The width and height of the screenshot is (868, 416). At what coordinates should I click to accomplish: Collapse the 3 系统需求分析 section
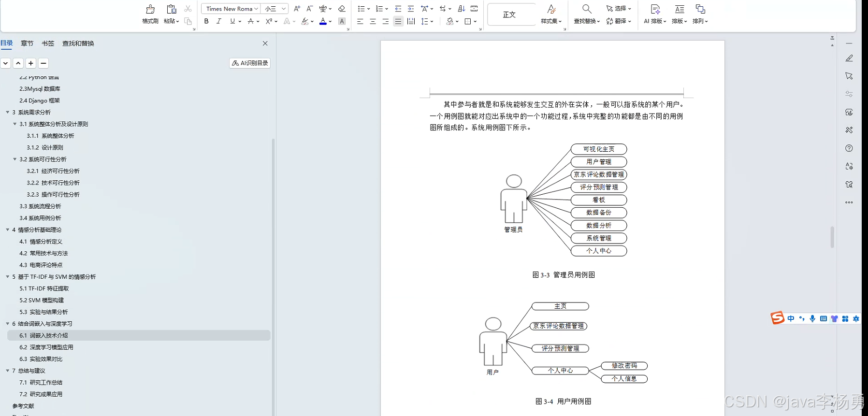tap(8, 112)
